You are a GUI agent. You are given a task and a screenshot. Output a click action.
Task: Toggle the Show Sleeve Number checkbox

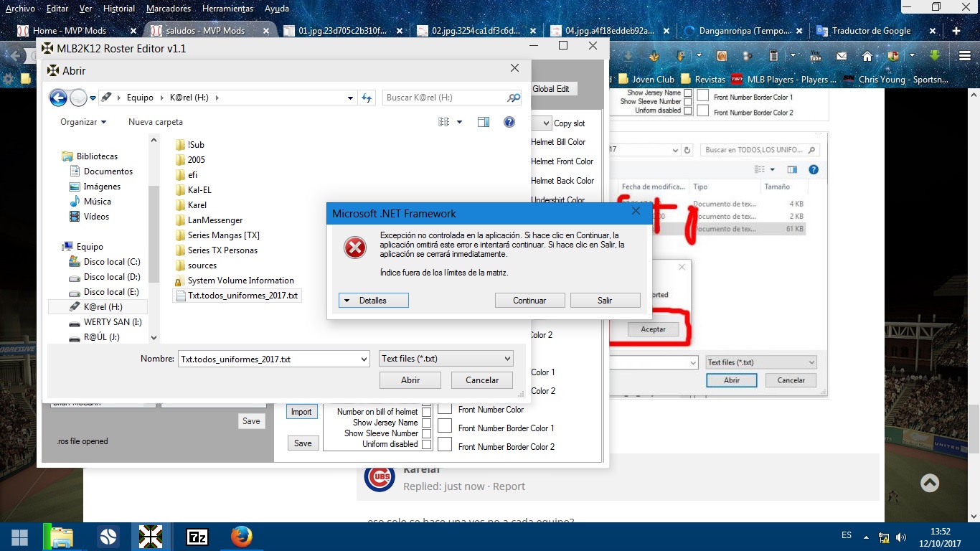point(426,433)
